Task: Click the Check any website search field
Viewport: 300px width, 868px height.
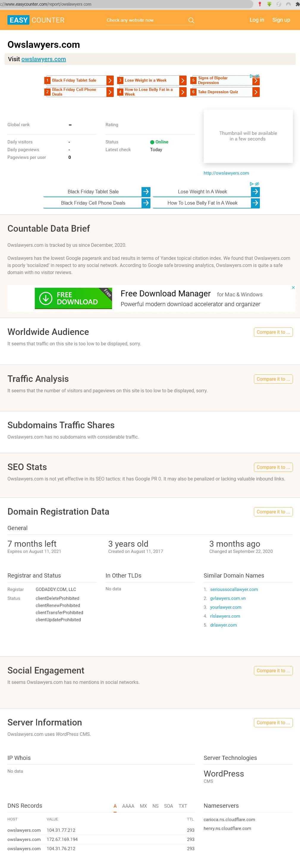Action: point(145,20)
